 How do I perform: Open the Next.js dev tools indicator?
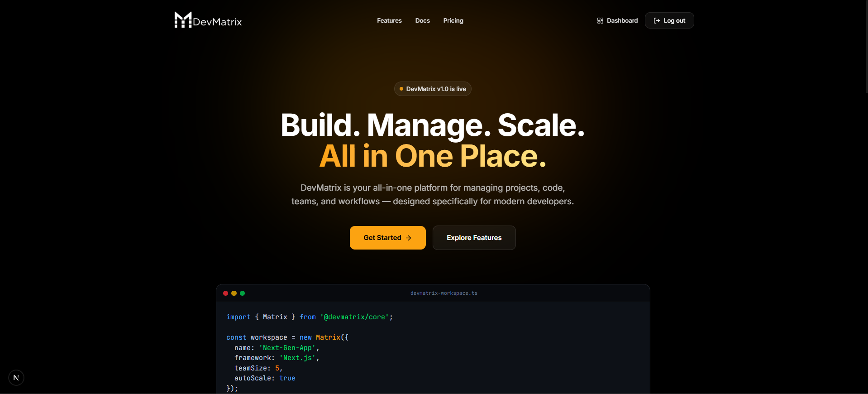16,378
